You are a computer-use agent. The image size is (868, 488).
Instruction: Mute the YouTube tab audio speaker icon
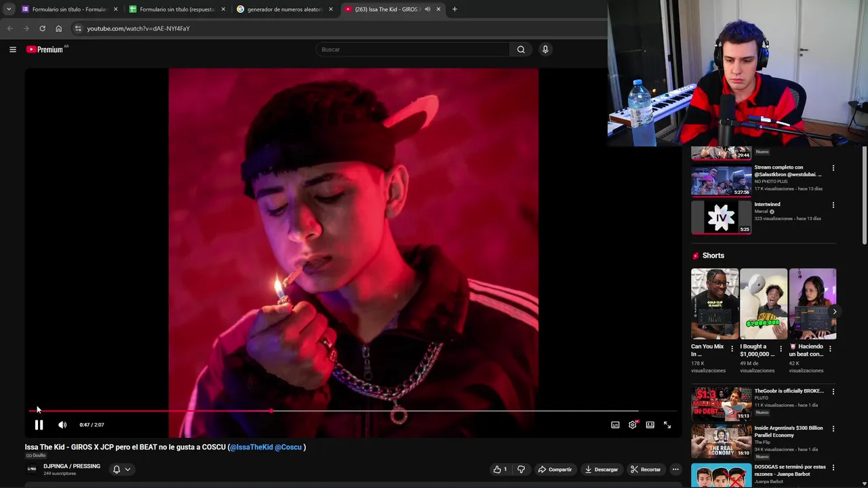[x=427, y=9]
